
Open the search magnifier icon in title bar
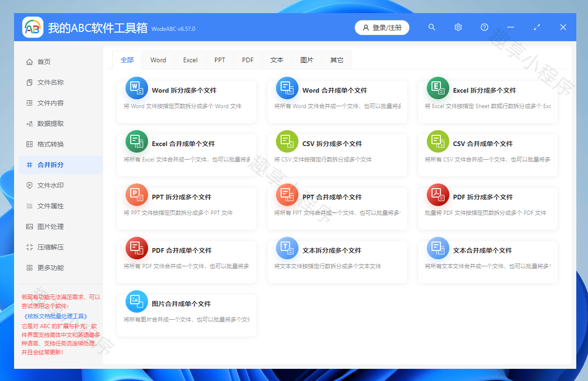432,28
